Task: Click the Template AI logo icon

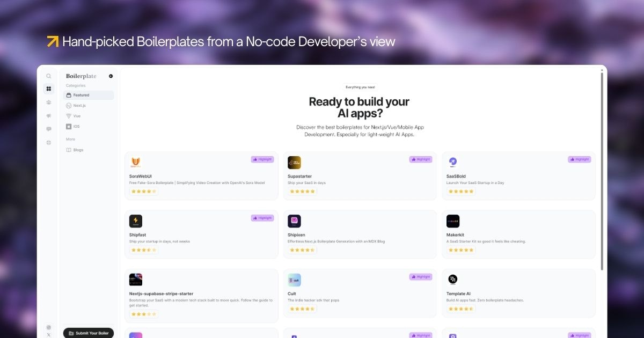Action: 453,280
